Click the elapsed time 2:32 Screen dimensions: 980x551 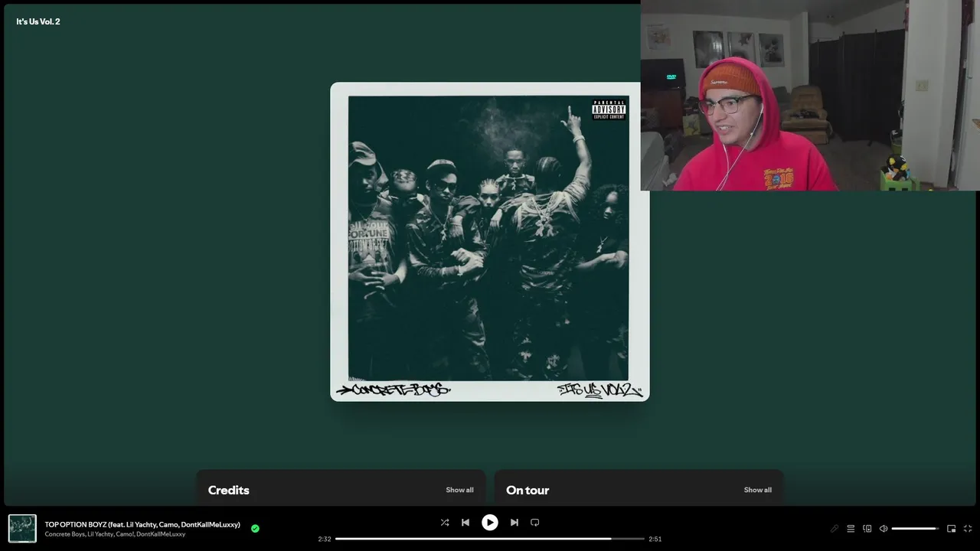pyautogui.click(x=325, y=539)
